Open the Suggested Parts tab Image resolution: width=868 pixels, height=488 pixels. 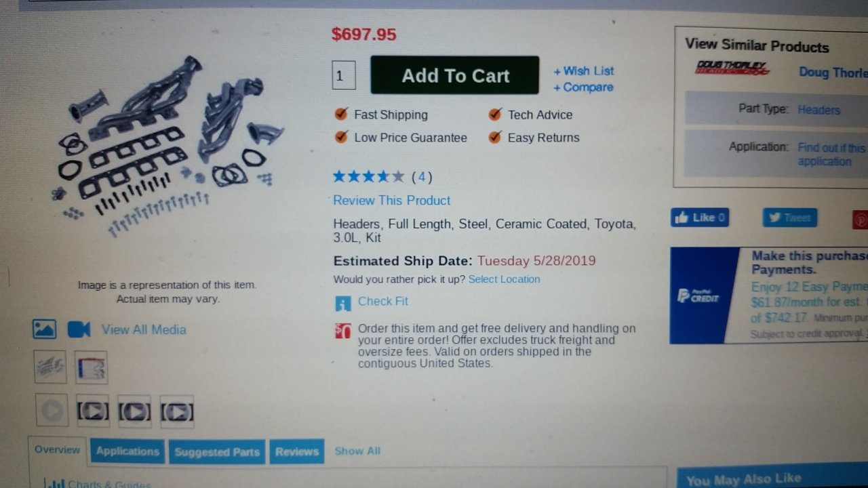217,452
